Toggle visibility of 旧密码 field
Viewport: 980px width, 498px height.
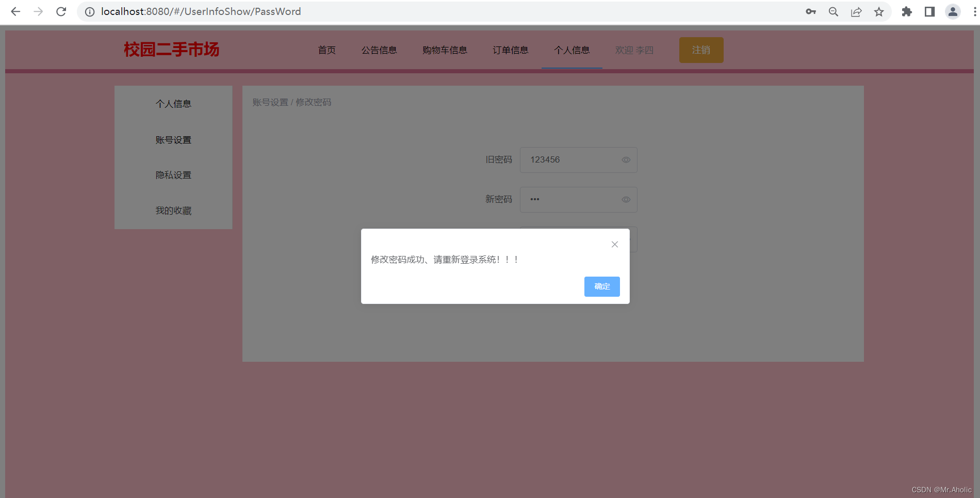(626, 160)
